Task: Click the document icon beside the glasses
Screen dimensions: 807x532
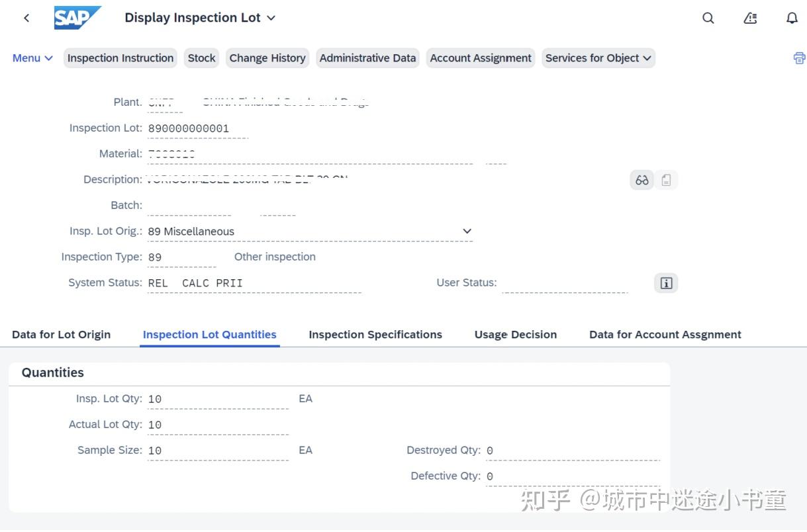Action: [x=667, y=180]
